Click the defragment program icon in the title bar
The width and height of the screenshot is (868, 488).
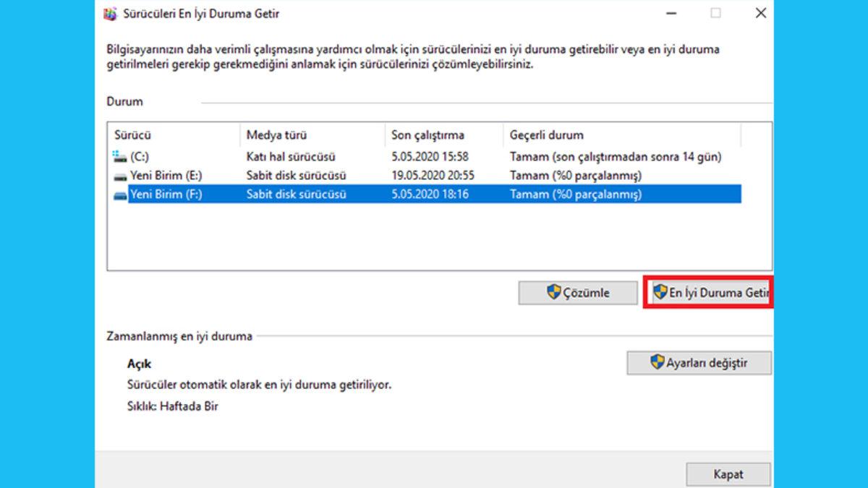[x=109, y=13]
